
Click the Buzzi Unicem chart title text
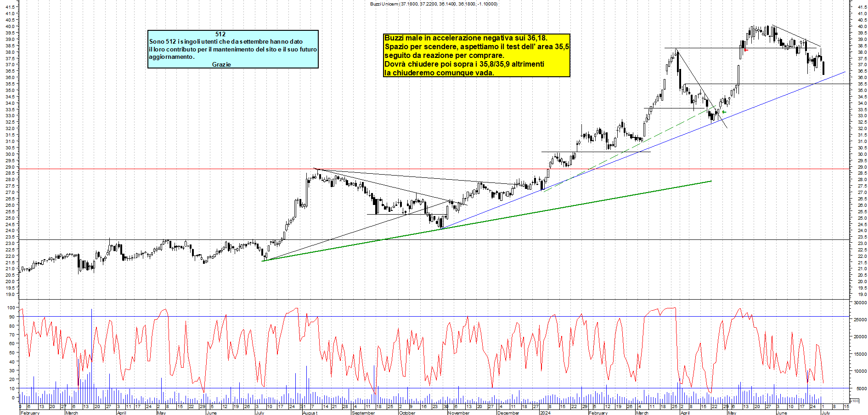pyautogui.click(x=434, y=4)
